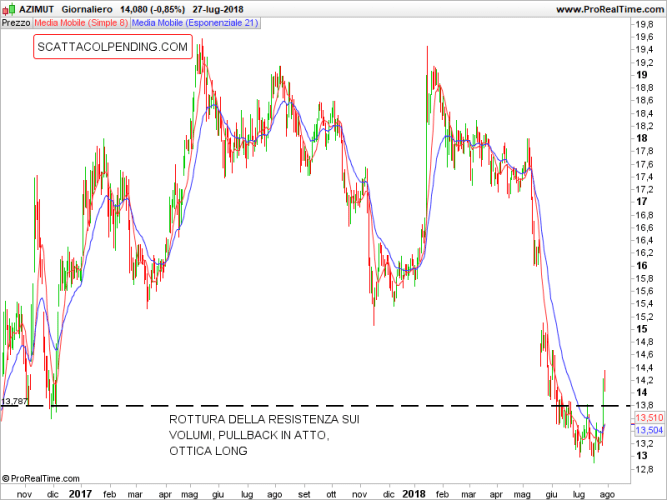The image size is (667, 500).
Task: Click the 14 level on the price axis
Action: 641,392
